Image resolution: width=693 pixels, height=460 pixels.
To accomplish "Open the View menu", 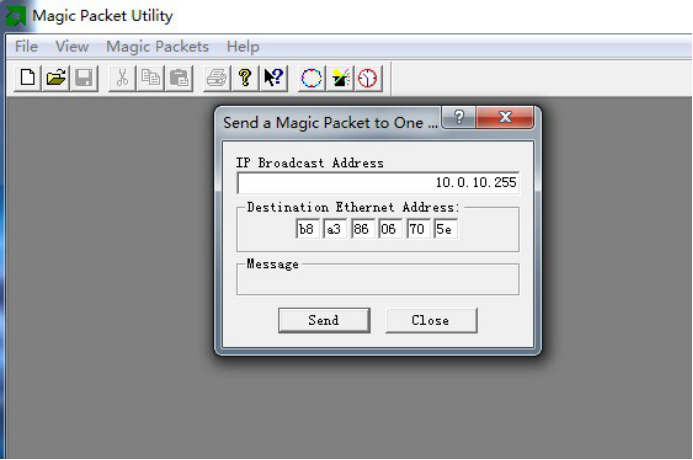I will click(x=72, y=46).
